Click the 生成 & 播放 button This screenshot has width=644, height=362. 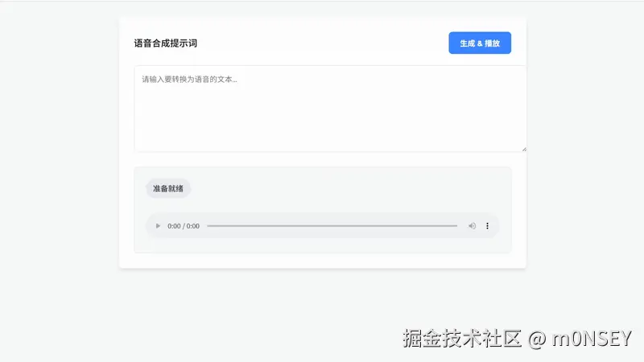480,43
